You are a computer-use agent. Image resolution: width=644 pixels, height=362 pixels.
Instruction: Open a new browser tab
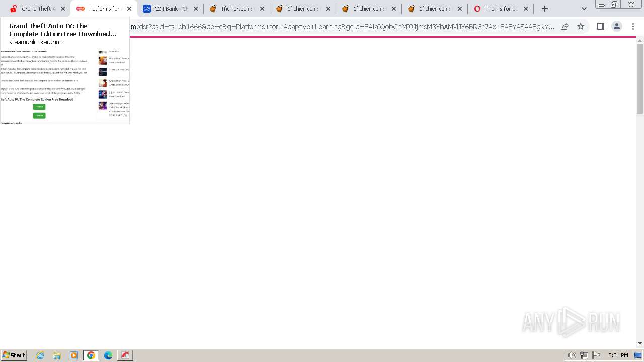click(x=545, y=9)
